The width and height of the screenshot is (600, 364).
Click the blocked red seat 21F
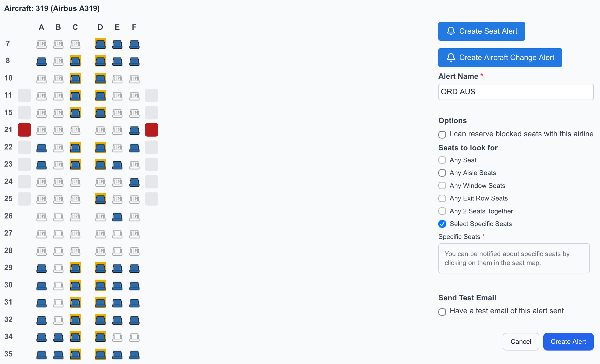[x=151, y=130]
